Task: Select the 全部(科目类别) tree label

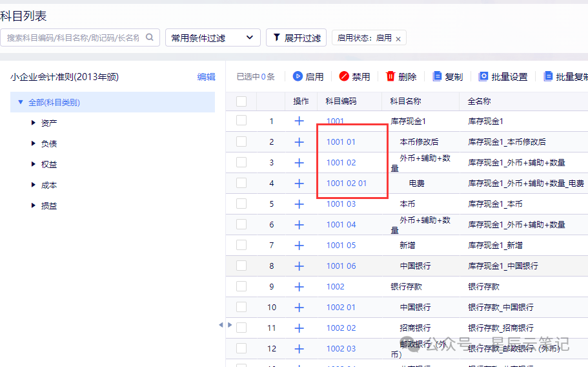Action: [54, 102]
